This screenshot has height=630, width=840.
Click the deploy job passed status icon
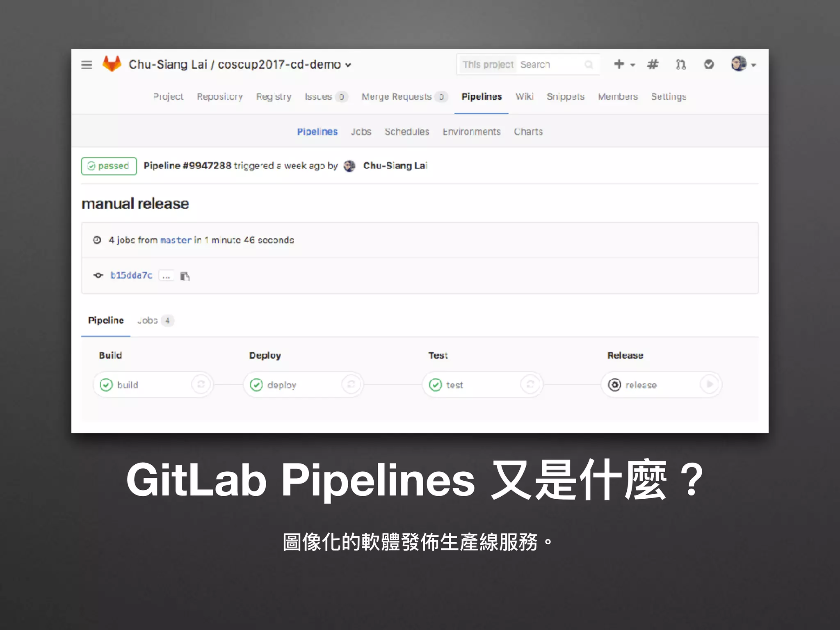tap(256, 385)
